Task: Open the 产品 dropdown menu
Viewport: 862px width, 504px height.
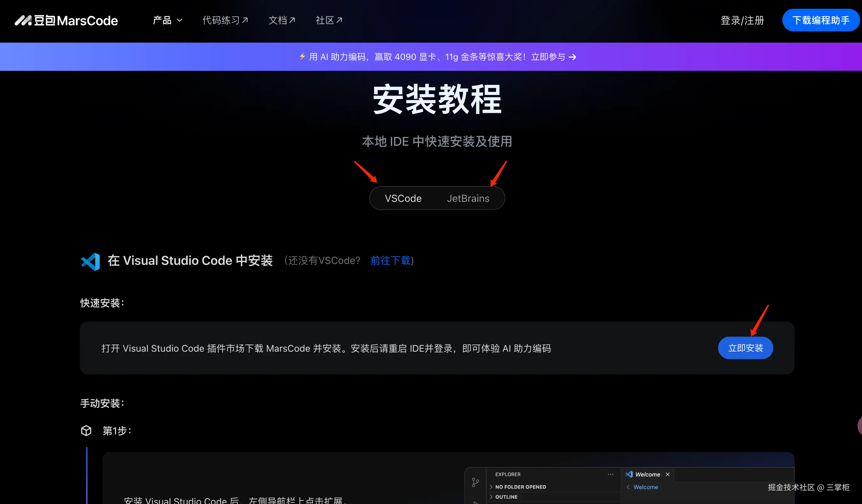Action: coord(167,20)
